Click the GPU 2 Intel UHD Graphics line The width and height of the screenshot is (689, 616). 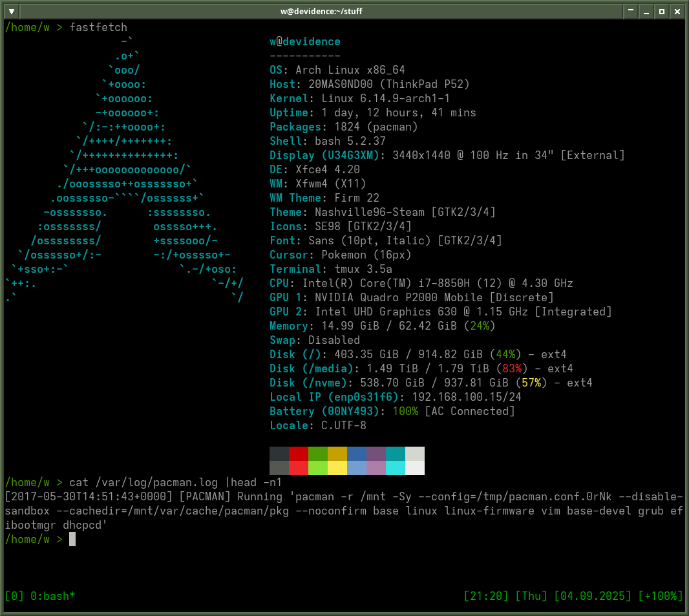click(441, 312)
